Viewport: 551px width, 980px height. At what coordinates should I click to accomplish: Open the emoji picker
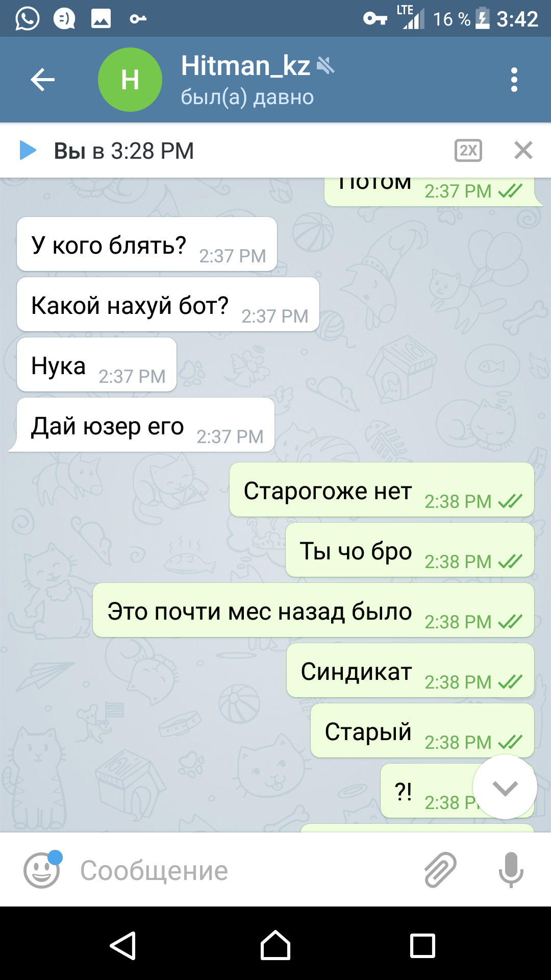42,870
